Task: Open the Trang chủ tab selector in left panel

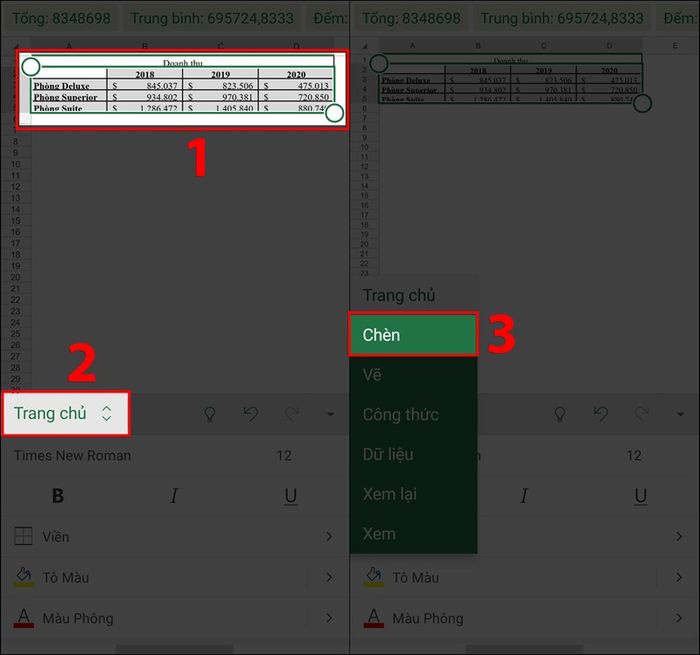Action: coord(66,413)
